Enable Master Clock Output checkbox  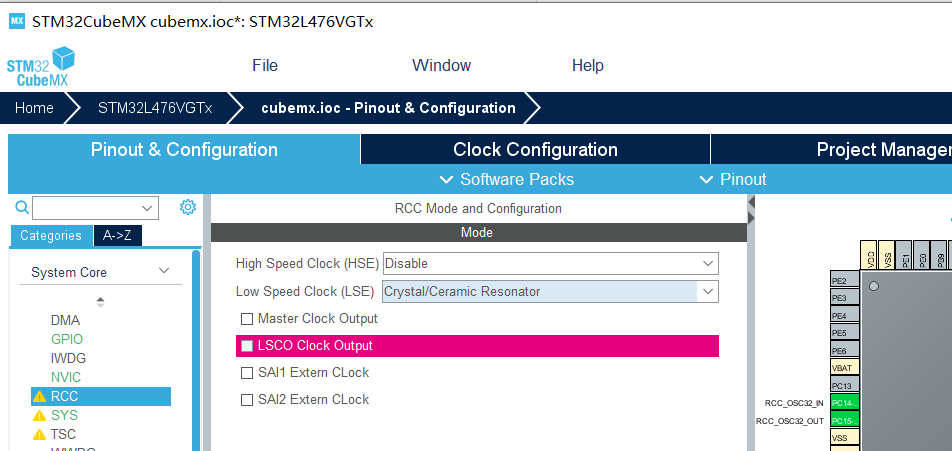pos(246,319)
